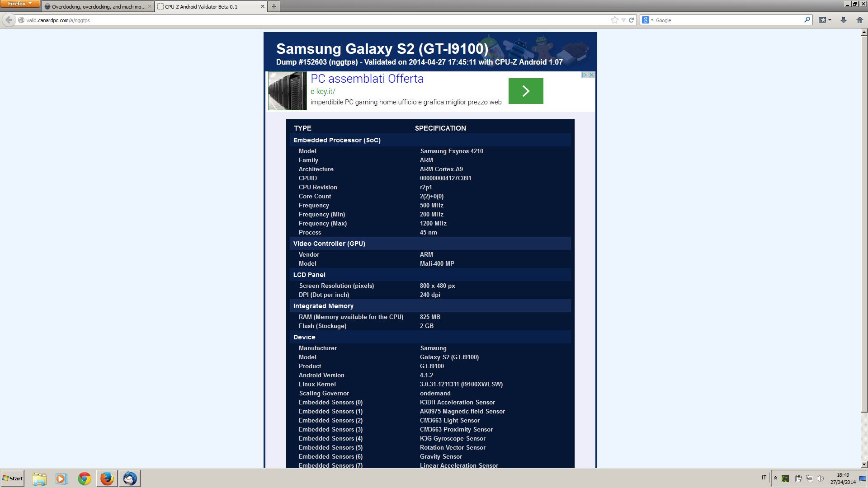The width and height of the screenshot is (868, 488).
Task: Click the K3DH Acceleration Sensor entry
Action: 457,402
